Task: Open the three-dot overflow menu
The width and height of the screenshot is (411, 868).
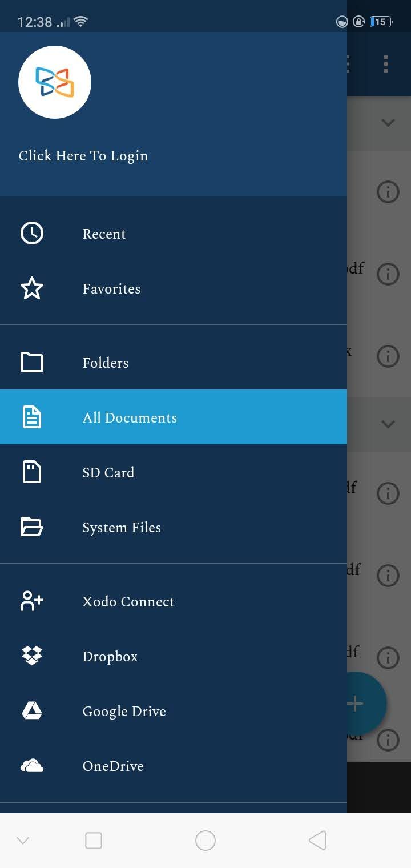Action: point(386,64)
